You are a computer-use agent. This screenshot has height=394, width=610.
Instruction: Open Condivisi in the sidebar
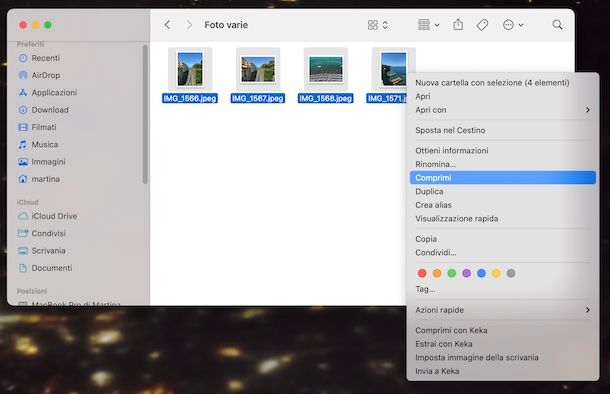(49, 233)
